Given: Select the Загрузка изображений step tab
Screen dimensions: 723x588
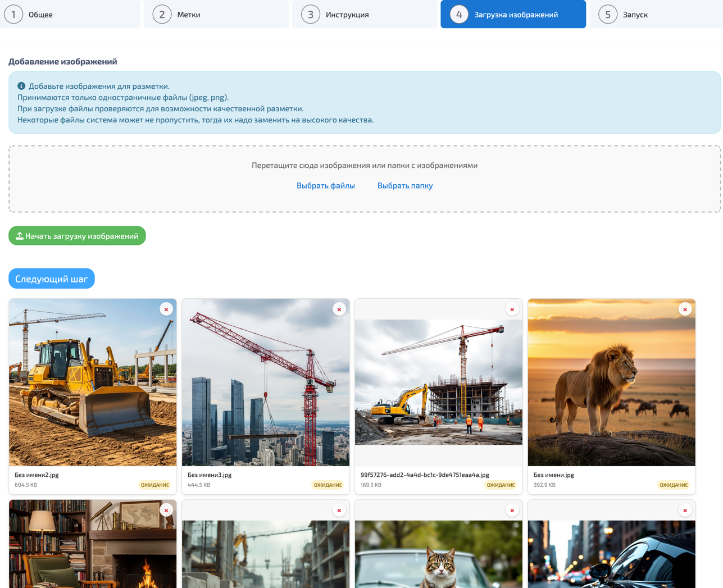Looking at the screenshot, I should [x=513, y=15].
